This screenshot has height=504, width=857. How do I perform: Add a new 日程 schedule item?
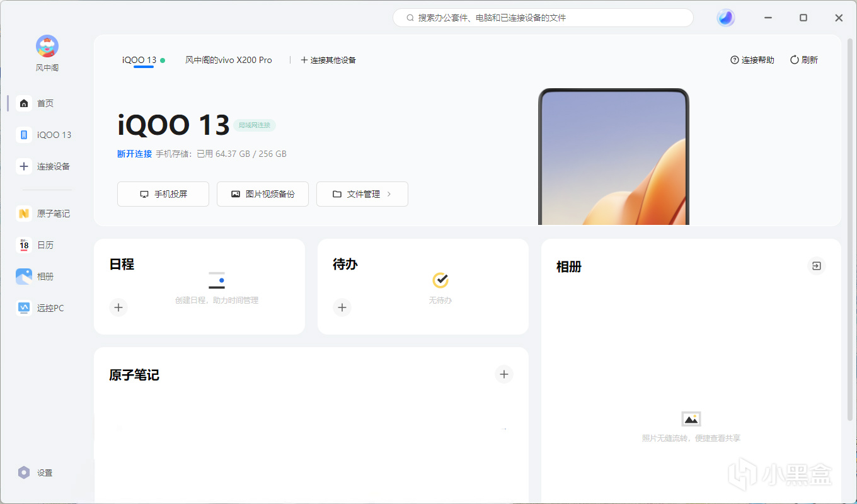pos(118,307)
